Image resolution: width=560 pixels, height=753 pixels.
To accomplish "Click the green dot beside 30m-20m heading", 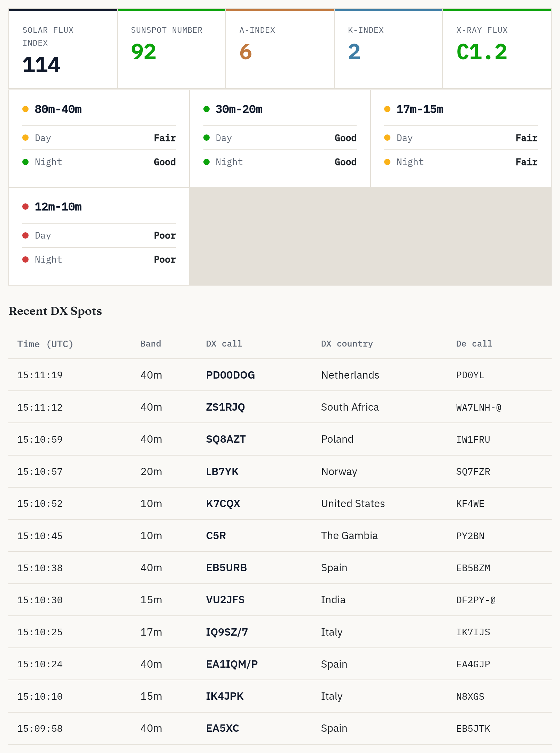I will [207, 109].
